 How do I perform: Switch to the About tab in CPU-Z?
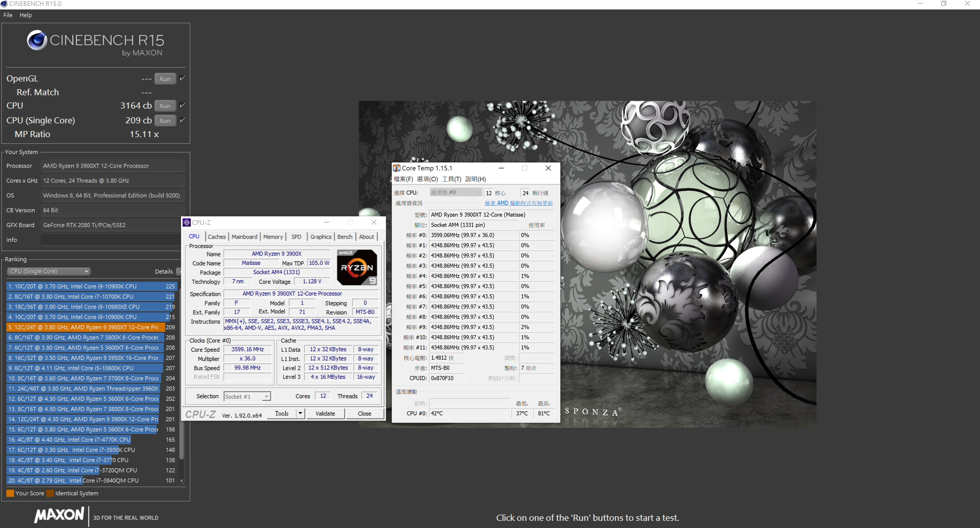tap(366, 237)
